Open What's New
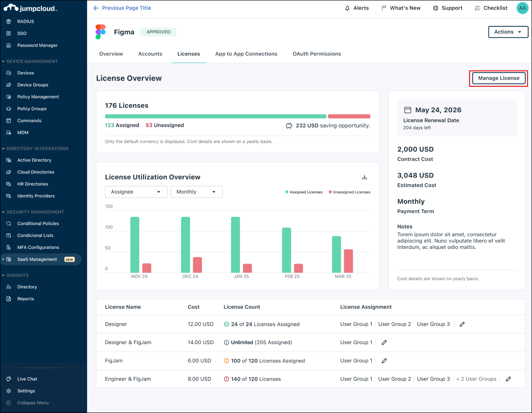The image size is (532, 413). (401, 8)
